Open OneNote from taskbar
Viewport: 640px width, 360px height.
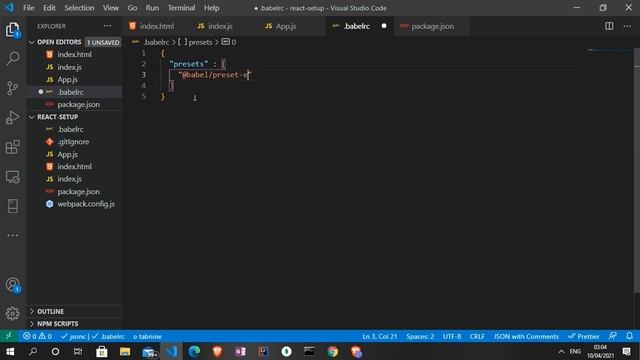click(x=240, y=351)
